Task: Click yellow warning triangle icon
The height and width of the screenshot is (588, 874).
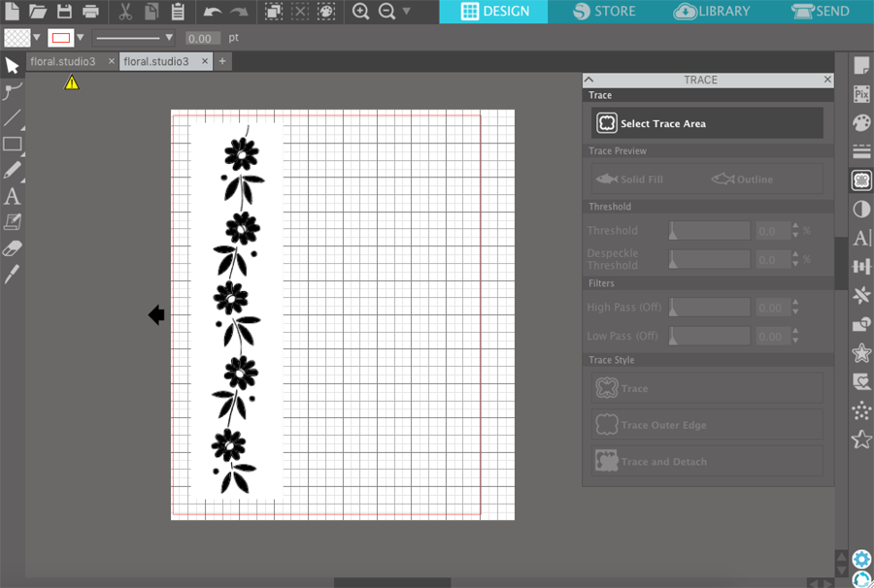Action: pos(71,83)
